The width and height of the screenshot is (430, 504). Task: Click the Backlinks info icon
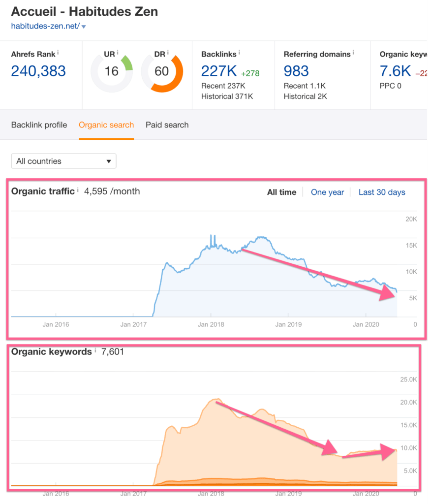pos(239,52)
